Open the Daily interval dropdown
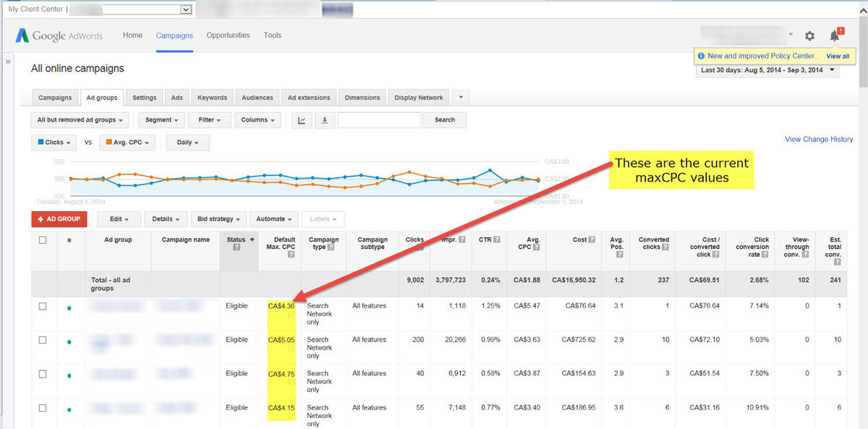Viewport: 868px width, 429px height. pos(187,143)
